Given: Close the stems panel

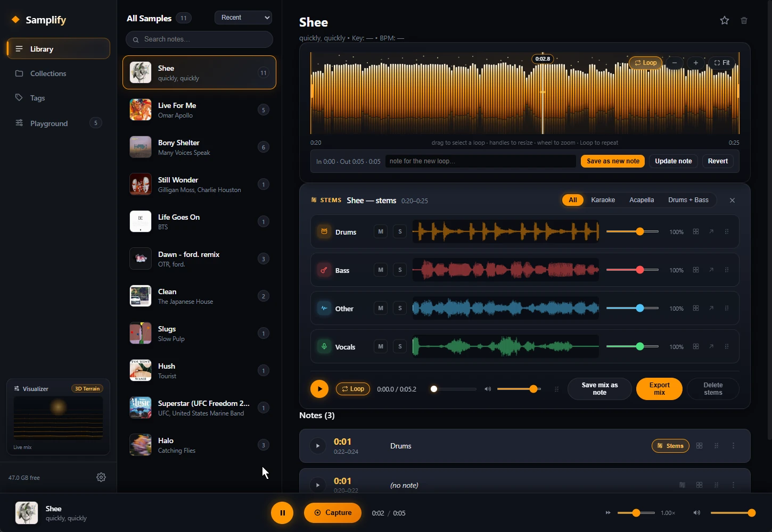Looking at the screenshot, I should [732, 200].
